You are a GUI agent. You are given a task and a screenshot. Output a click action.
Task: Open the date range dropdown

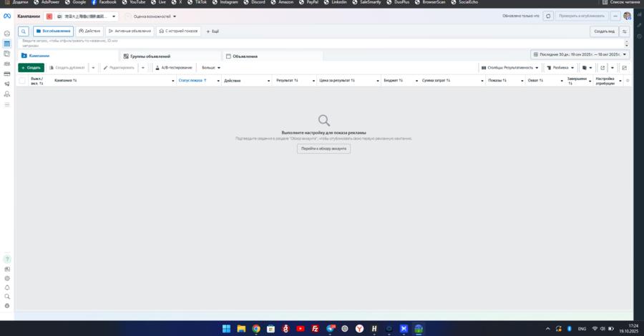coord(580,54)
